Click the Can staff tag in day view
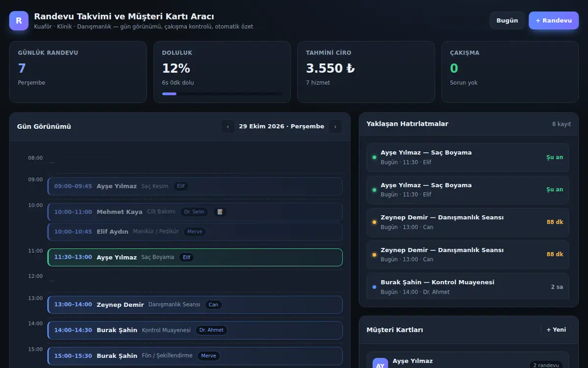The width and height of the screenshot is (588, 368). pyautogui.click(x=213, y=305)
